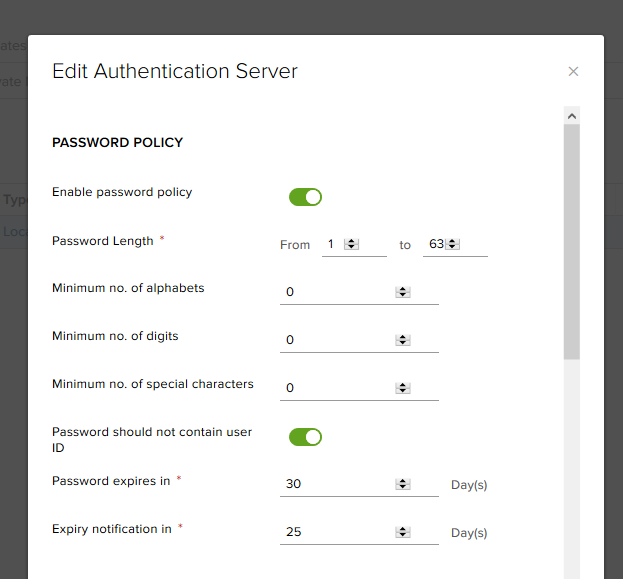
Task: Click the Expiry notification in stepper
Action: click(403, 532)
